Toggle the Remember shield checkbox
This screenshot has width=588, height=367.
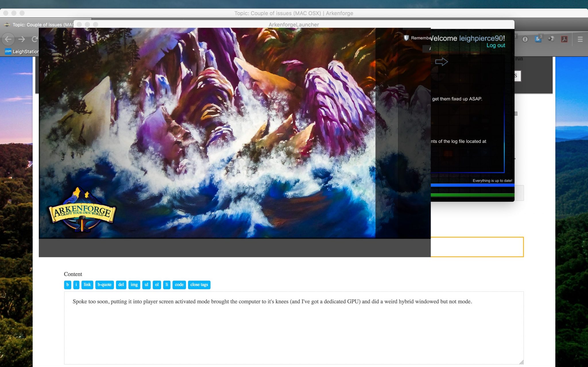coord(406,38)
